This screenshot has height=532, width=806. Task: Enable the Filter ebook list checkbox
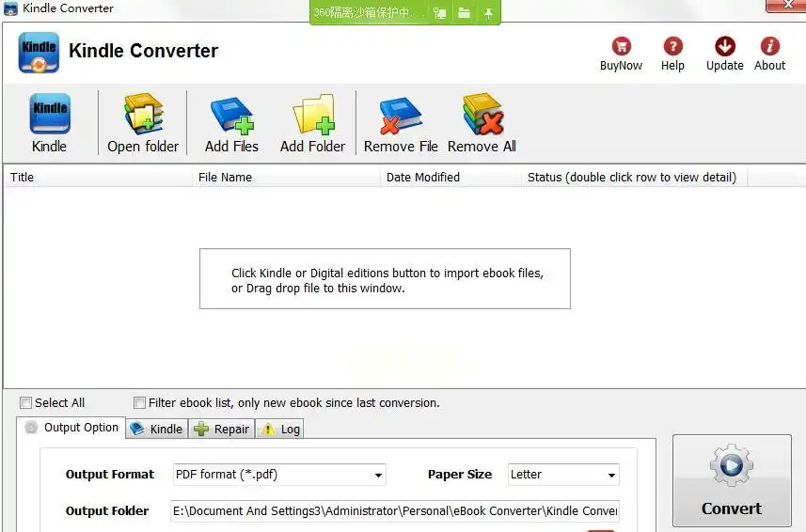pos(139,402)
